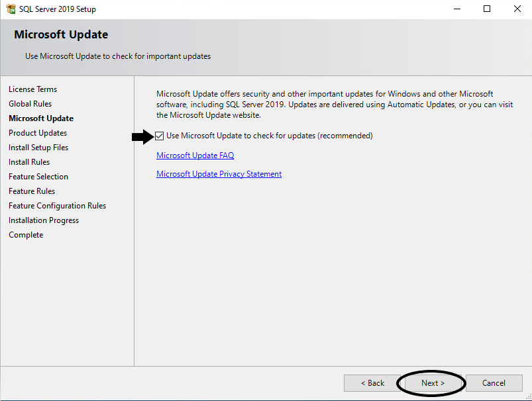
Task: Select Install Rules in the step list
Action: [29, 162]
